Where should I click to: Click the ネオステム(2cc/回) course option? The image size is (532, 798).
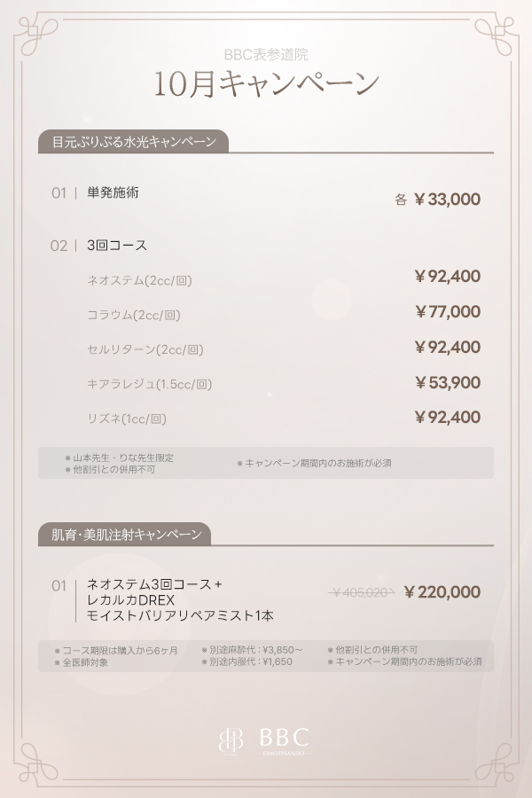tap(139, 280)
